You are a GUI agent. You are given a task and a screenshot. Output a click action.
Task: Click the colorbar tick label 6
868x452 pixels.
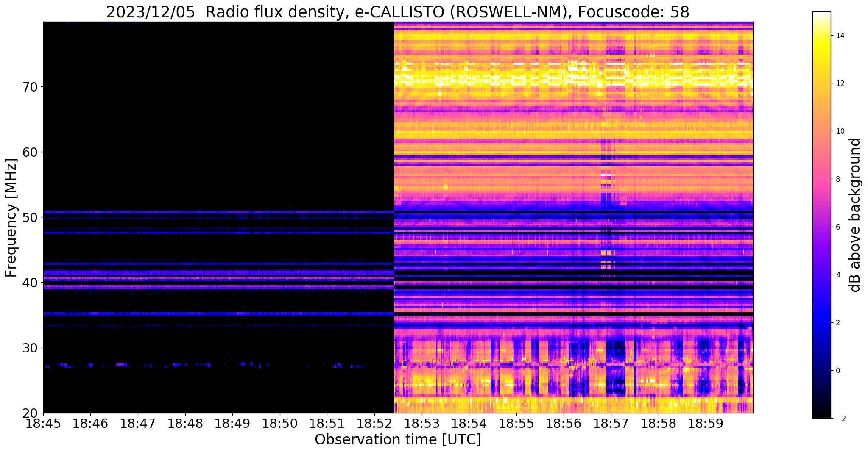[837, 227]
